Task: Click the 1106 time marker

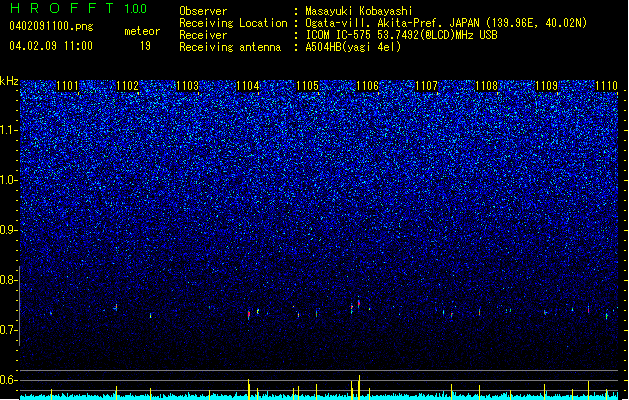Action: pyautogui.click(x=367, y=86)
